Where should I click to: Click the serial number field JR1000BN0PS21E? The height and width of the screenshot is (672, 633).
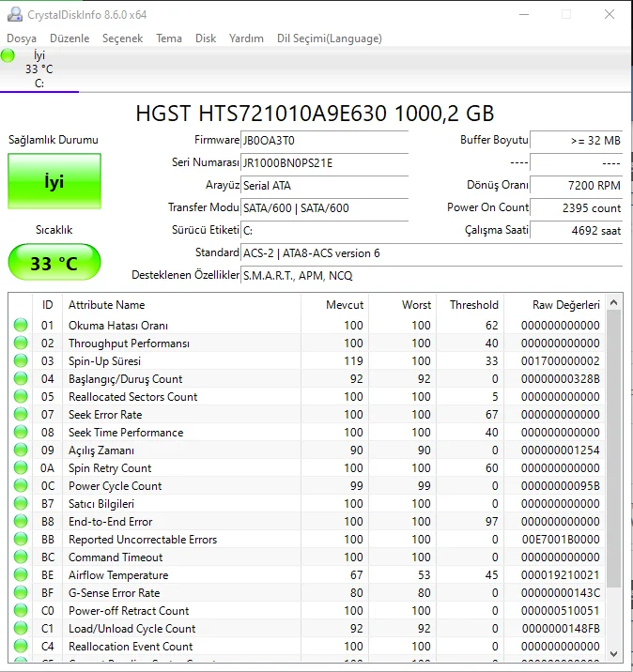[x=324, y=163]
